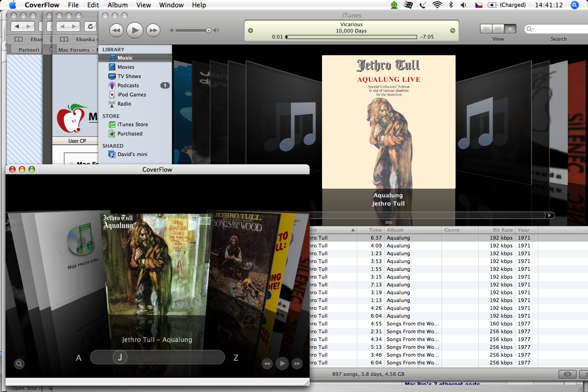
Task: Click the system volume menu icon
Action: 464,5
